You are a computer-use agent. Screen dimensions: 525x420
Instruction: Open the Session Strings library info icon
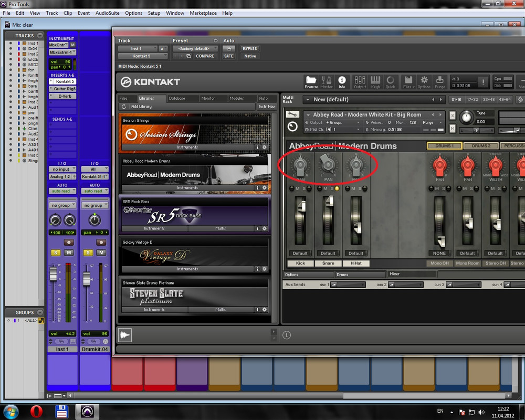click(x=257, y=147)
